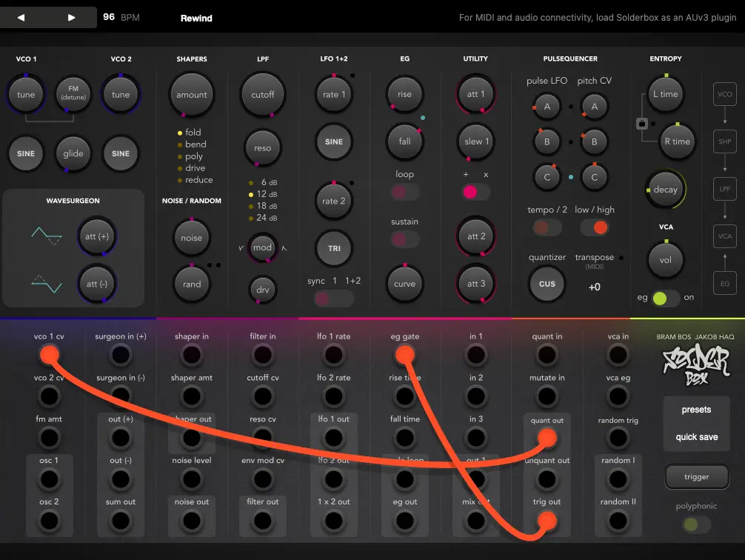Toggle the LFO sync switch
This screenshot has width=745, height=560.
tap(334, 299)
